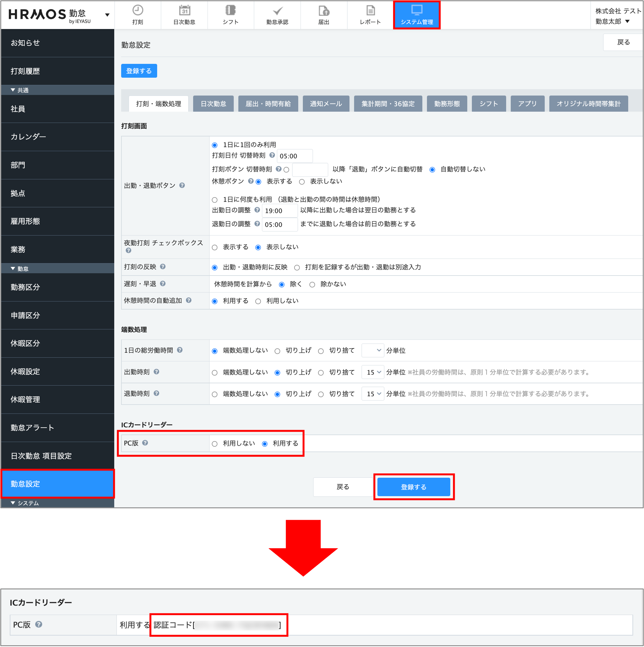Screen dimensions: 644x647
Task: Click the 打刻日付 切替時刻 05:00 input field
Action: (x=295, y=156)
